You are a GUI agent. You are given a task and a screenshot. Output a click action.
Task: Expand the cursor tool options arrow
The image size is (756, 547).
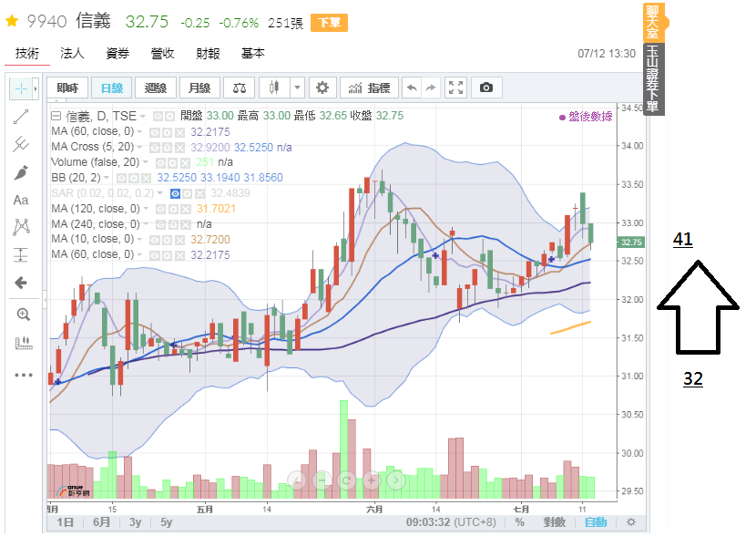click(x=36, y=88)
